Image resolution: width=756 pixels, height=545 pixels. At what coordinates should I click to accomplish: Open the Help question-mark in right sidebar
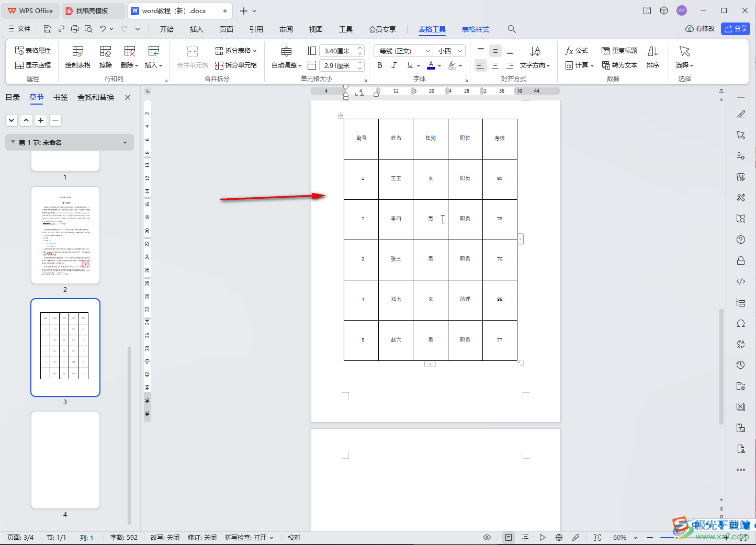[741, 240]
